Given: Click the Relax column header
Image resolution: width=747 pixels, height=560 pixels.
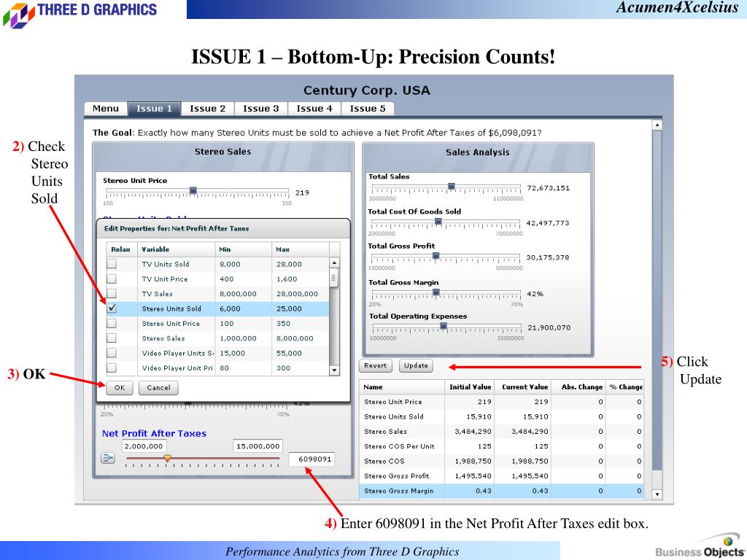Looking at the screenshot, I should pos(122,249).
